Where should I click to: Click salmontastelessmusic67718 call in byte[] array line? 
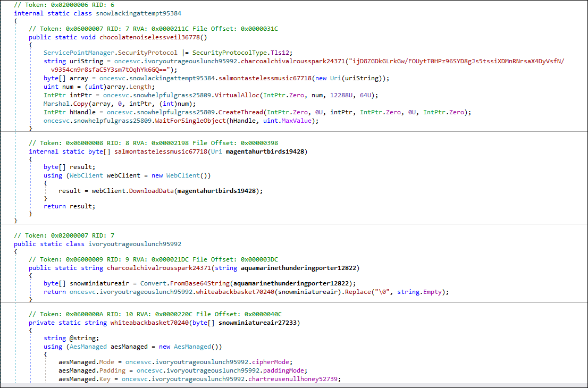click(x=265, y=78)
